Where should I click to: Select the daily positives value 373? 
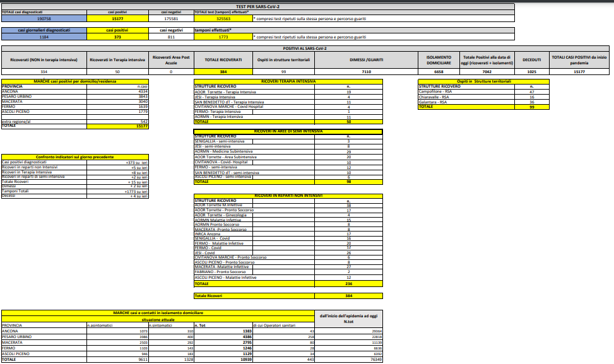pyautogui.click(x=117, y=37)
